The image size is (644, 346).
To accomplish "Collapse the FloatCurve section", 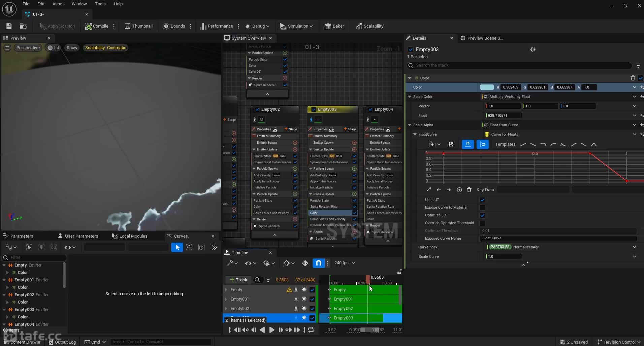I will (415, 134).
